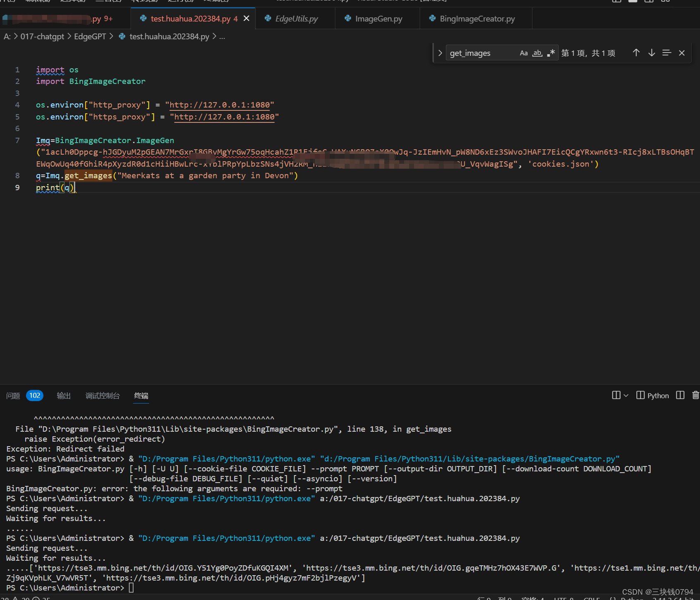Close the editor search widget
Viewport: 700px width, 600px height.
682,53
